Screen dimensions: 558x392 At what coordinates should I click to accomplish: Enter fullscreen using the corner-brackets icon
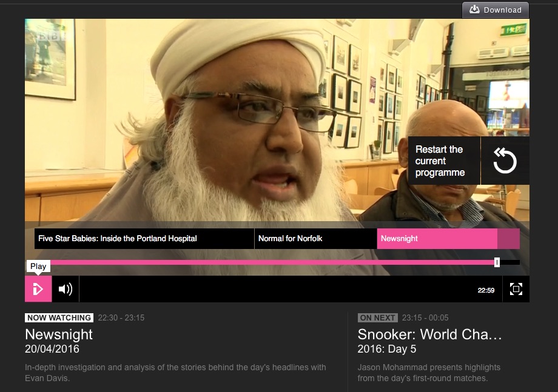pos(516,289)
